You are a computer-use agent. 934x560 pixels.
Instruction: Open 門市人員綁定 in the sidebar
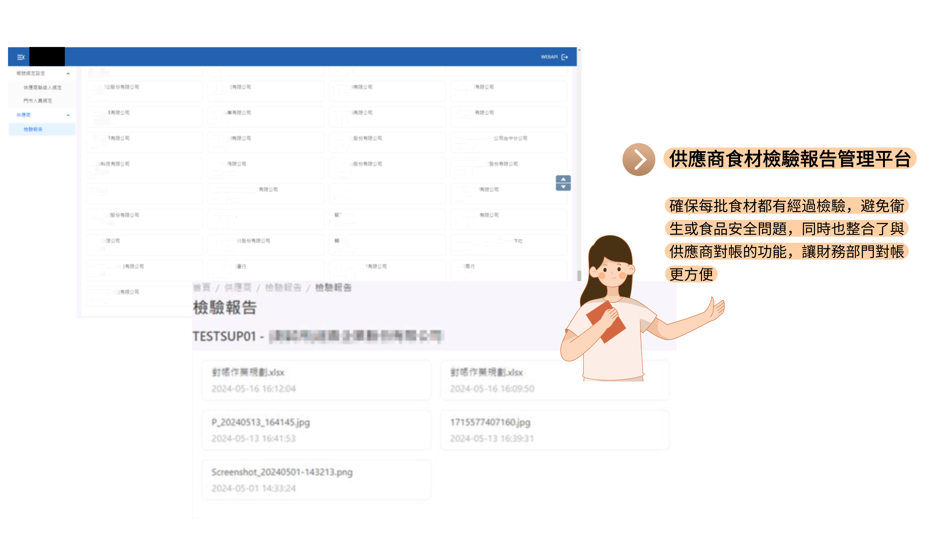coord(38,101)
